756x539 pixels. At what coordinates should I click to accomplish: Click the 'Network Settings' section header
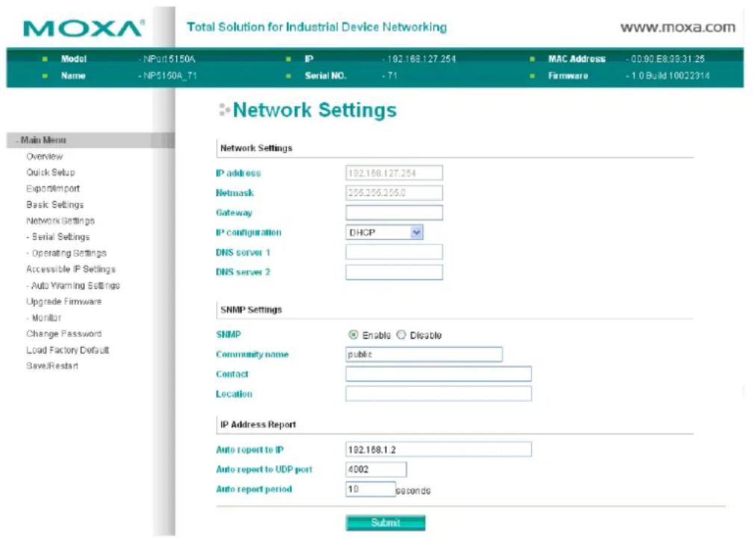(x=256, y=148)
